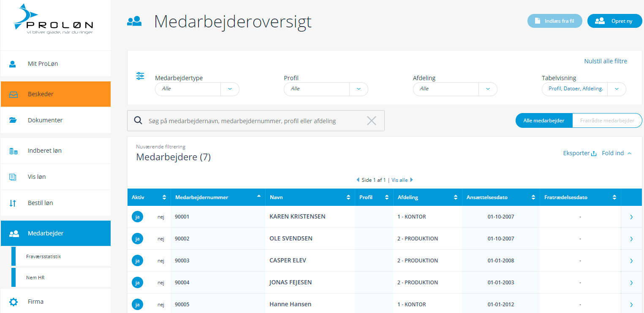Click the magnifying glass search icon

click(138, 121)
